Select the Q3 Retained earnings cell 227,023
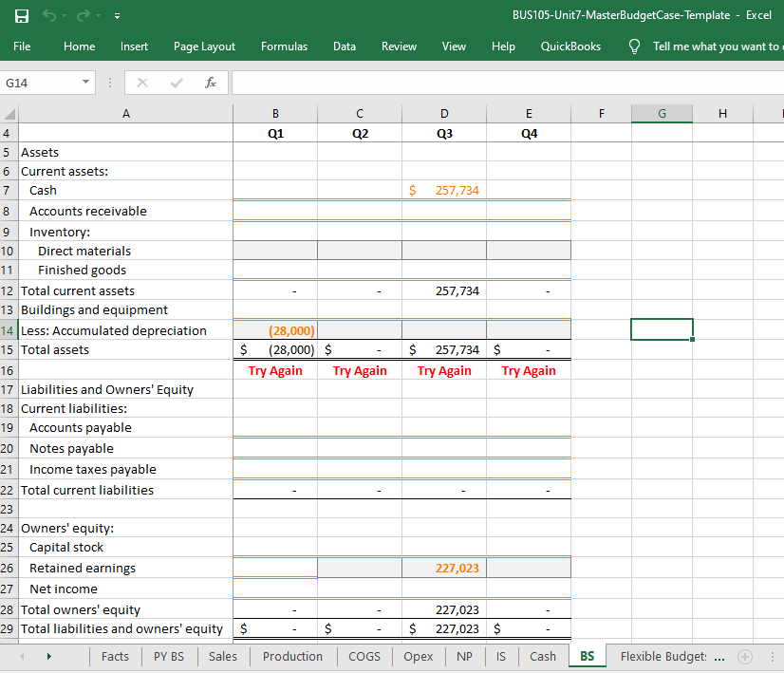The height and width of the screenshot is (673, 784). coord(444,568)
